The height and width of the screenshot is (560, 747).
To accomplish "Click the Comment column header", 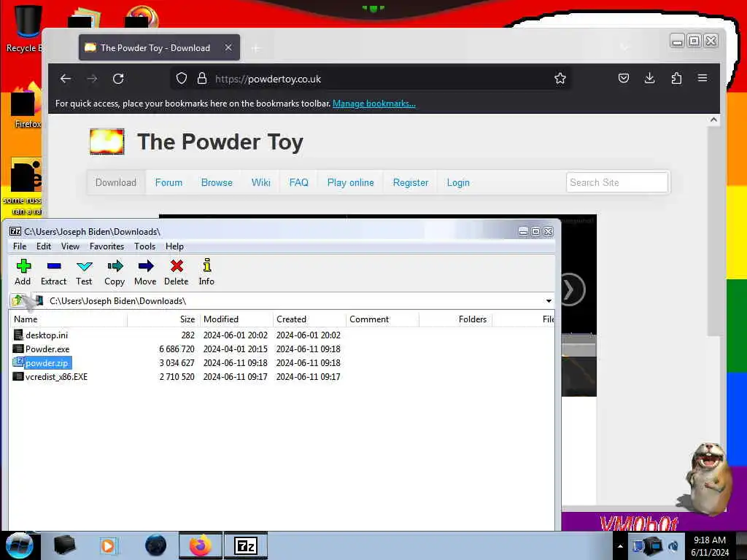I will (x=382, y=319).
